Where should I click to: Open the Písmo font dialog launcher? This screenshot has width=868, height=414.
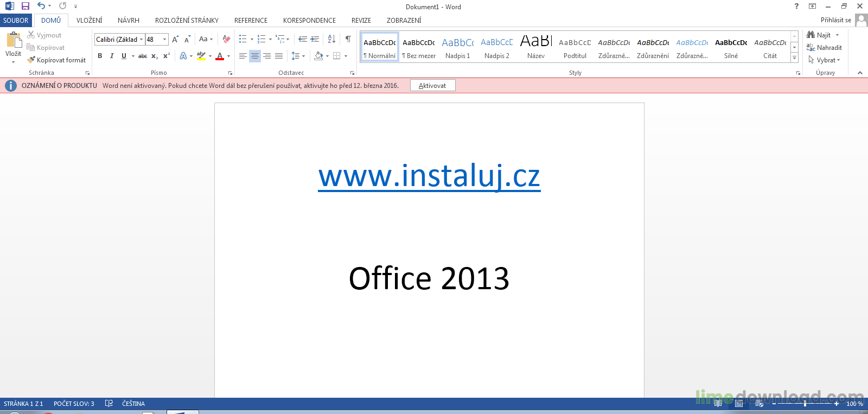click(x=230, y=73)
